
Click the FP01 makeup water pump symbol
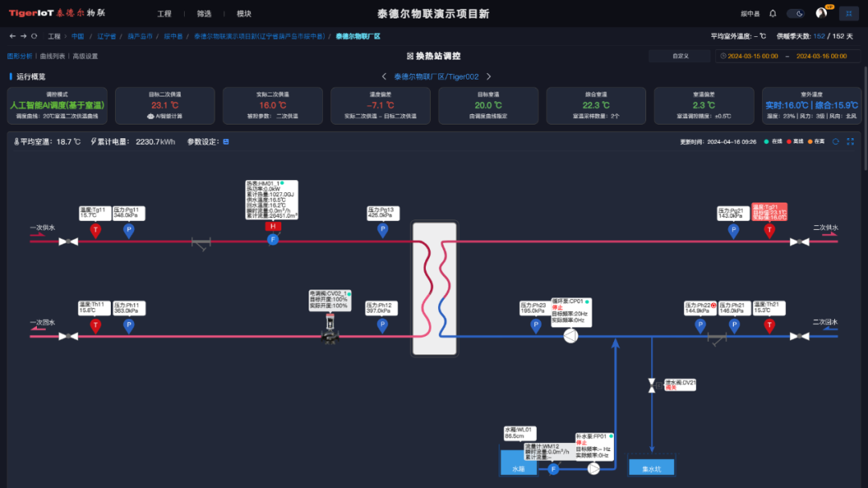click(593, 469)
